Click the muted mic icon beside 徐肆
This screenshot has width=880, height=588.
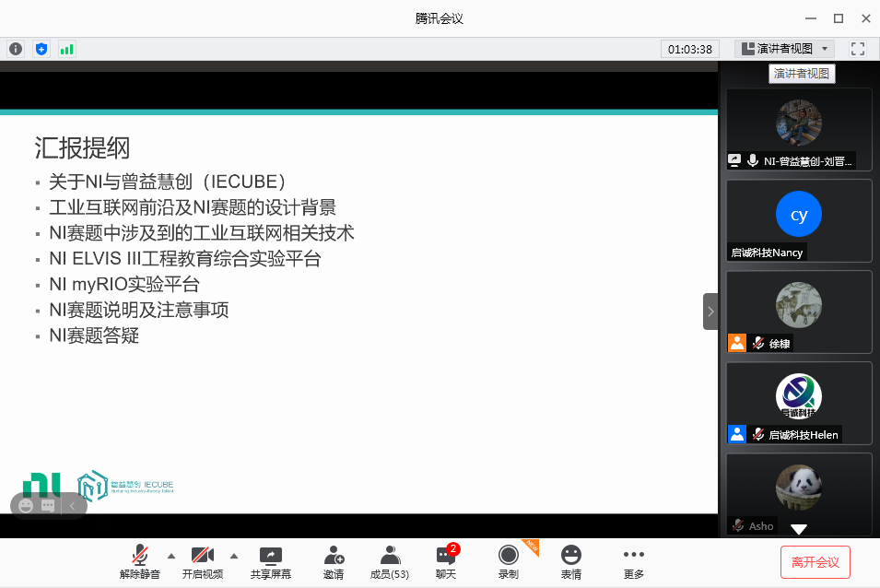click(x=758, y=343)
